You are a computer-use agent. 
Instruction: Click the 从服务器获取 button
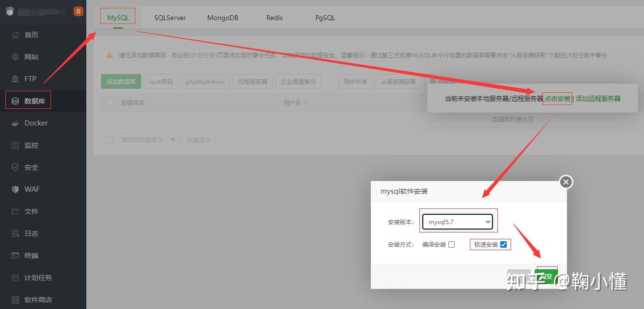(399, 81)
